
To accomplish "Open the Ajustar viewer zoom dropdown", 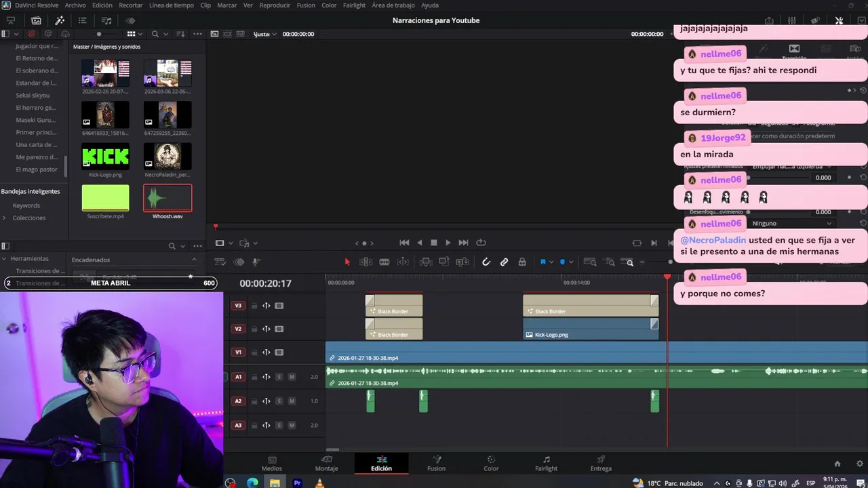I will coord(265,34).
